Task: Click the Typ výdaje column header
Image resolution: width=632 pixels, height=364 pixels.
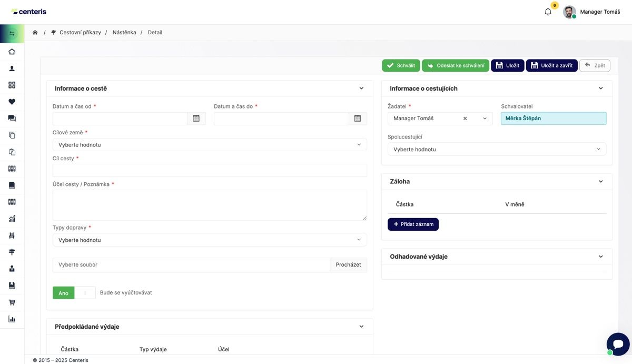Action: pyautogui.click(x=153, y=349)
